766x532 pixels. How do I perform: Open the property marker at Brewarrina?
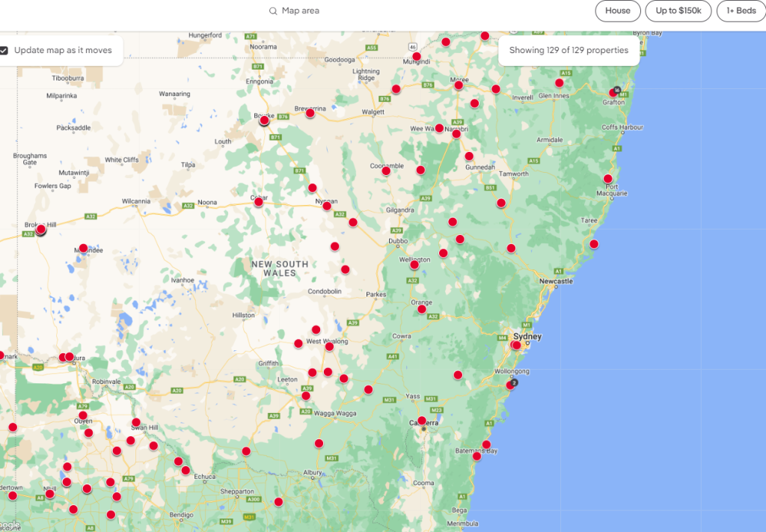click(310, 113)
